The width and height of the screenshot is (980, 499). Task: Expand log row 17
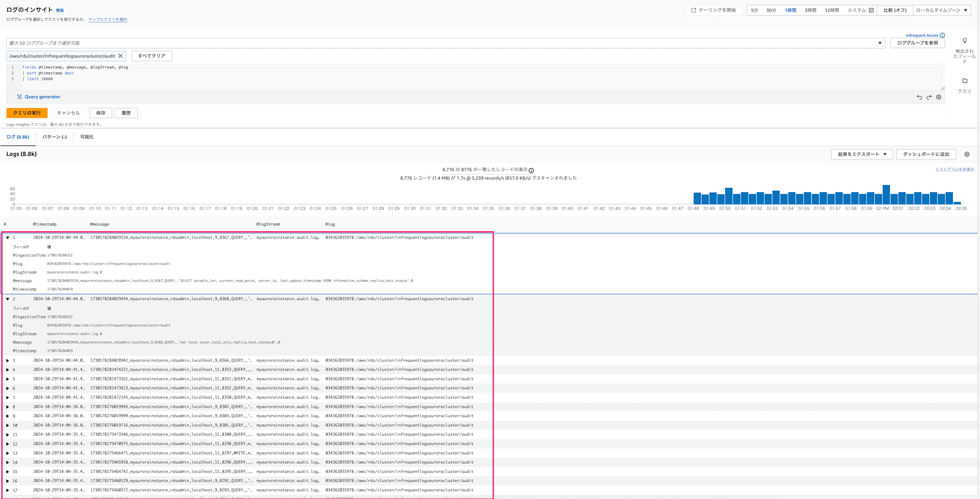(8, 490)
